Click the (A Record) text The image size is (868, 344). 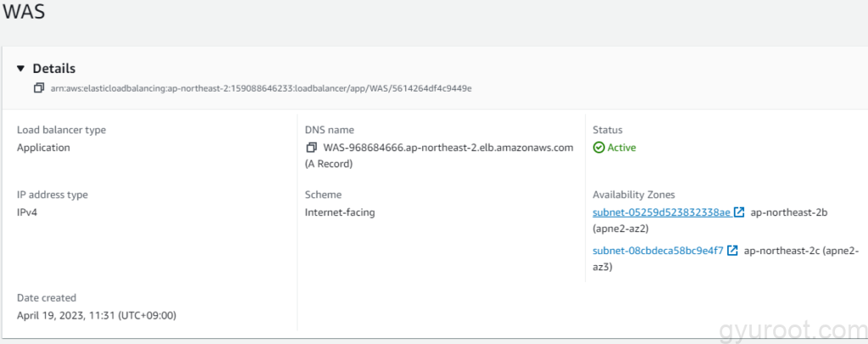tap(329, 164)
